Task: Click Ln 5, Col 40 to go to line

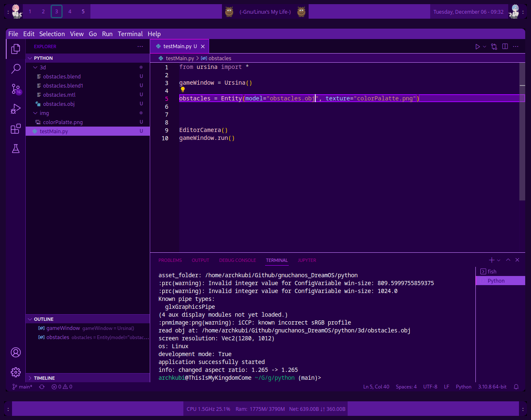Action: tap(376, 386)
